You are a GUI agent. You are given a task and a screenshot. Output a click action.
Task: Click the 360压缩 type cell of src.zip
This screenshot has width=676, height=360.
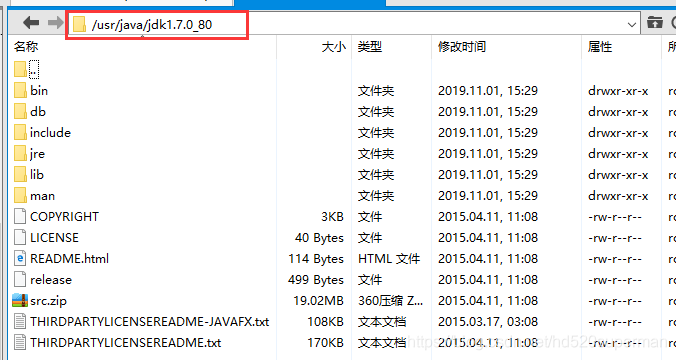point(390,301)
